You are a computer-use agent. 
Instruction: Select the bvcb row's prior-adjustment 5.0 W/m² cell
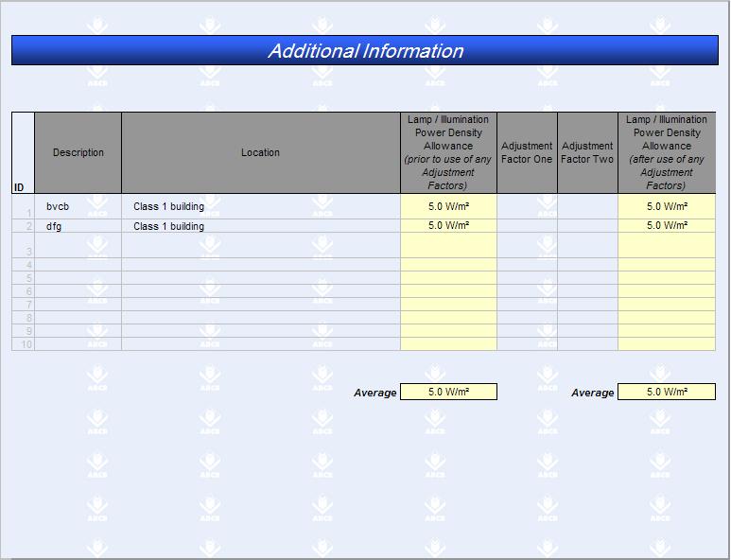coord(448,206)
